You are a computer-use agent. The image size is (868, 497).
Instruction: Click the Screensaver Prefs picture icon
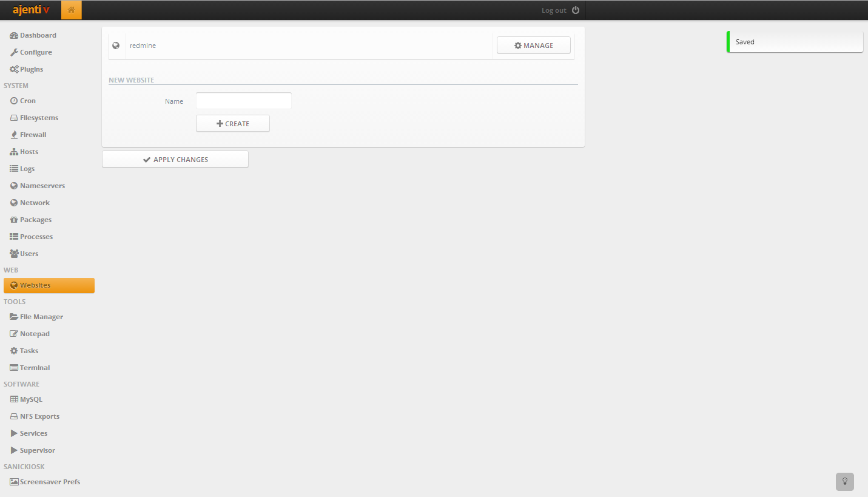(x=15, y=482)
